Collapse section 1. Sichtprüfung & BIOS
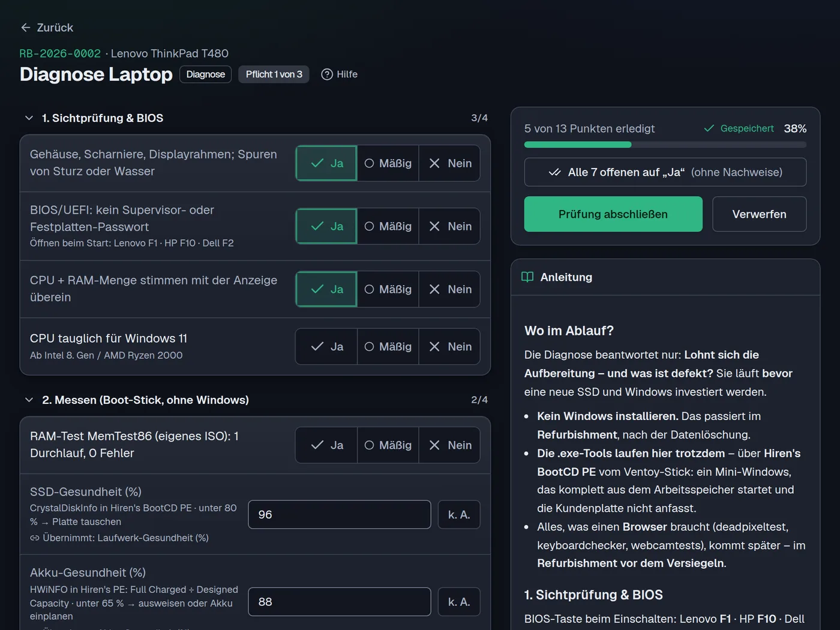Image resolution: width=840 pixels, height=630 pixels. (29, 118)
